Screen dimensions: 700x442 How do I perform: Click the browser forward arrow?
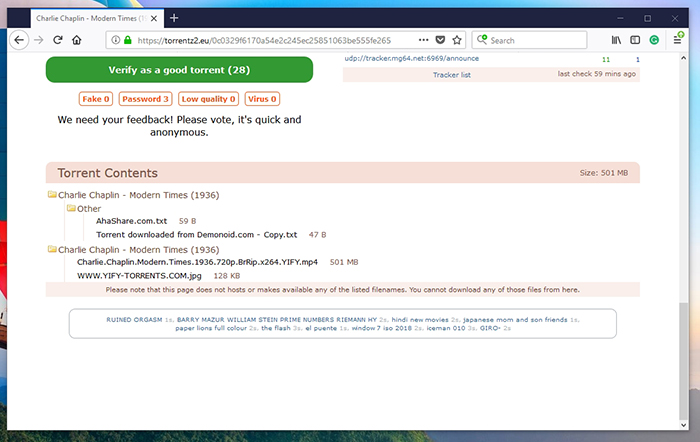point(38,40)
